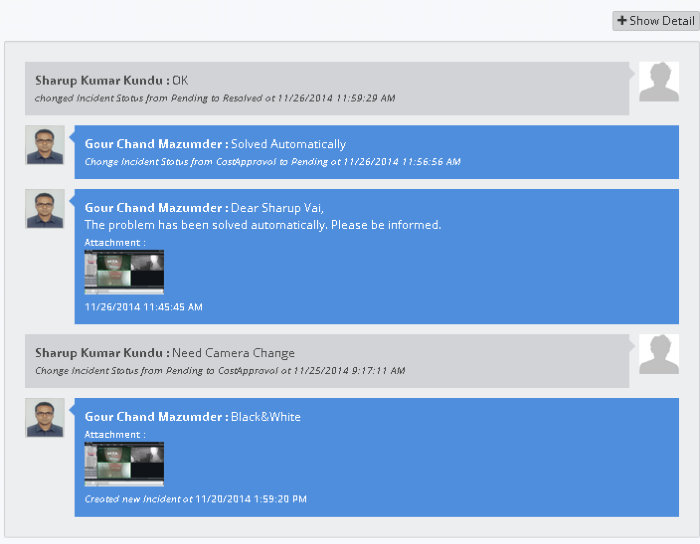The width and height of the screenshot is (700, 544).
Task: Click "Attachment :" label in Dear Sharup message
Action: [x=115, y=243]
